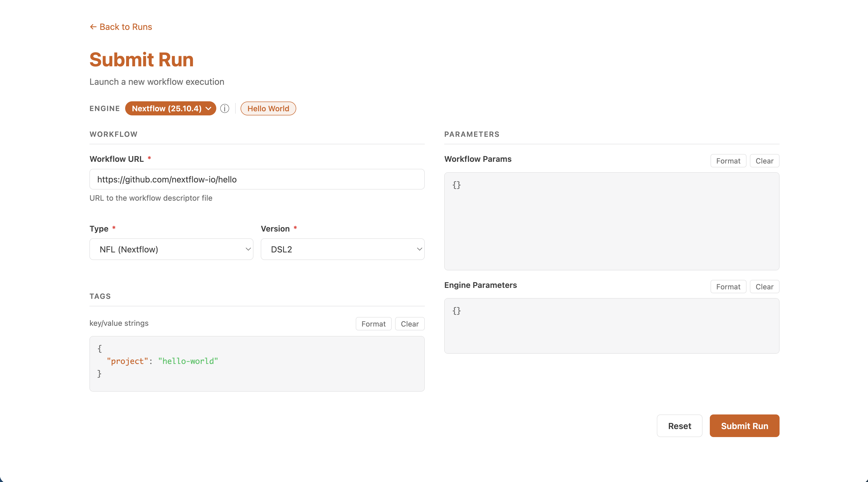
Task: Click the chevron inside the Nextflow engine pill
Action: (x=208, y=108)
